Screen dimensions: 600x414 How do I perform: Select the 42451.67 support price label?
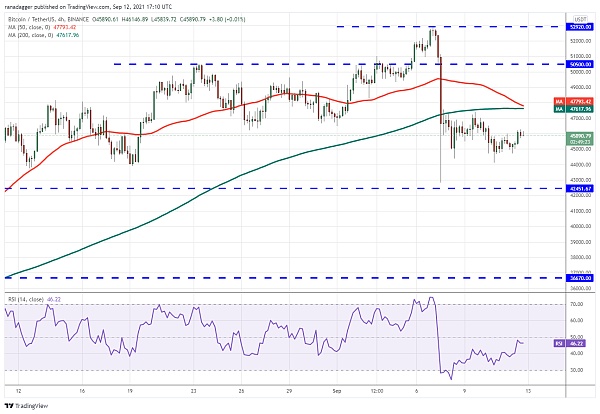click(x=580, y=189)
